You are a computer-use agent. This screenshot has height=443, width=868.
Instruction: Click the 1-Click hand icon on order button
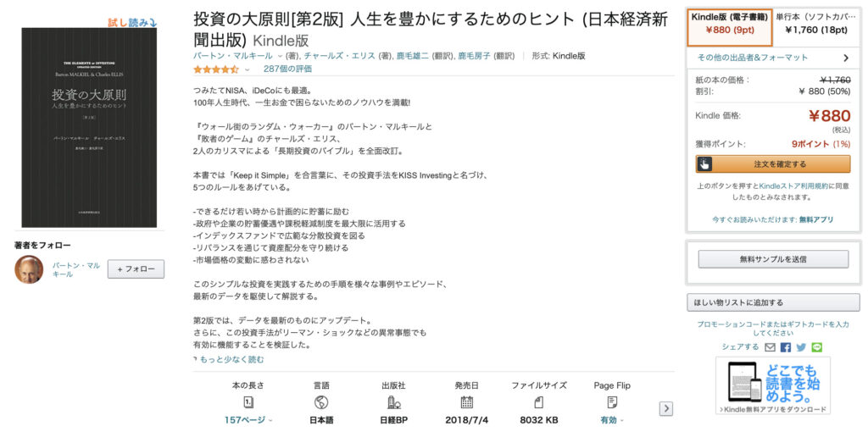(704, 164)
